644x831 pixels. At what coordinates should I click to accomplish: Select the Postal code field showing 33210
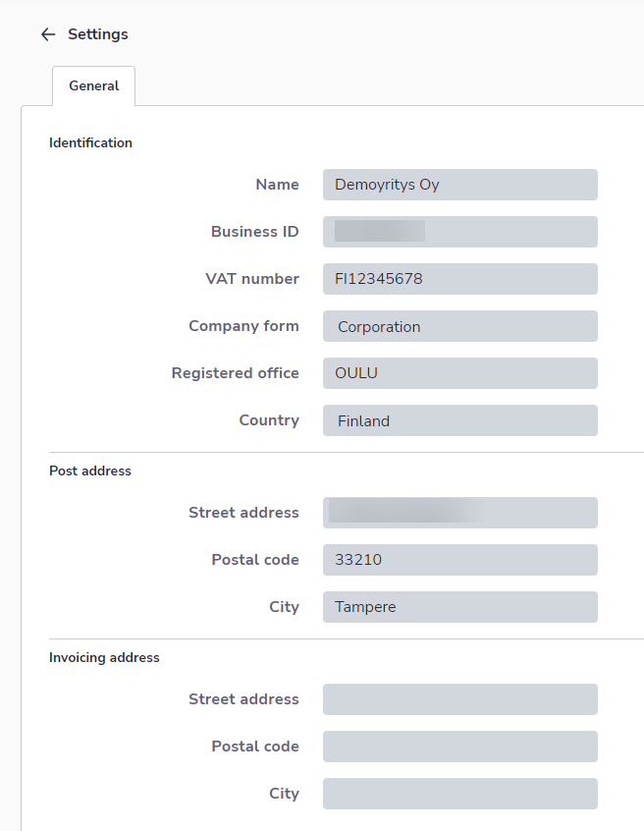tap(459, 560)
